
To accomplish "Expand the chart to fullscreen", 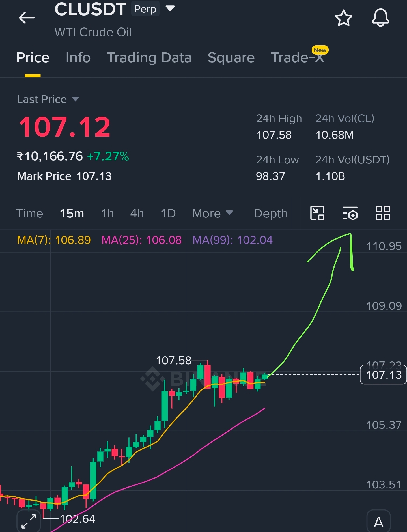I will (29, 521).
